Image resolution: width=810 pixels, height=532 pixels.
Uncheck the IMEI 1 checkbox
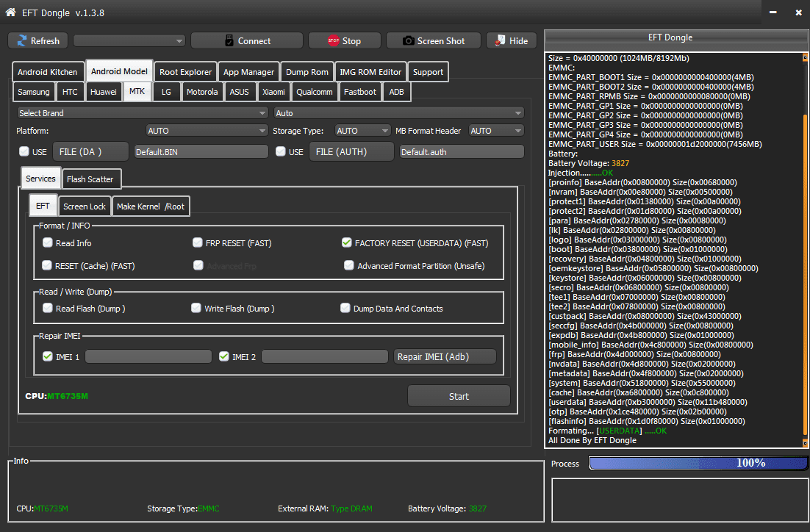click(48, 356)
